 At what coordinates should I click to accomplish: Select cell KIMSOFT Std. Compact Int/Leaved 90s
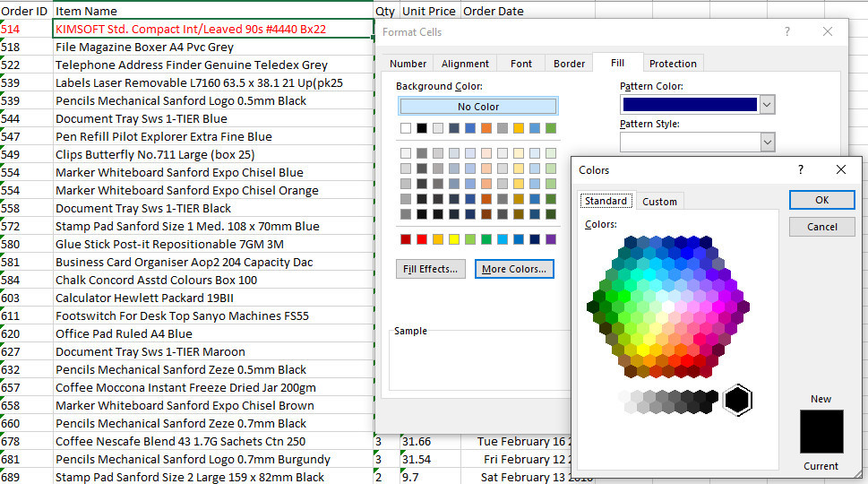point(213,29)
